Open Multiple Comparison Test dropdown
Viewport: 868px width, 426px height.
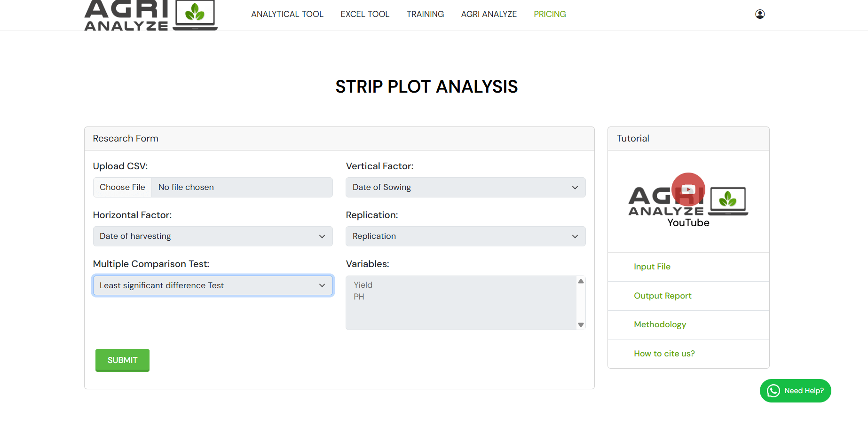pos(213,285)
